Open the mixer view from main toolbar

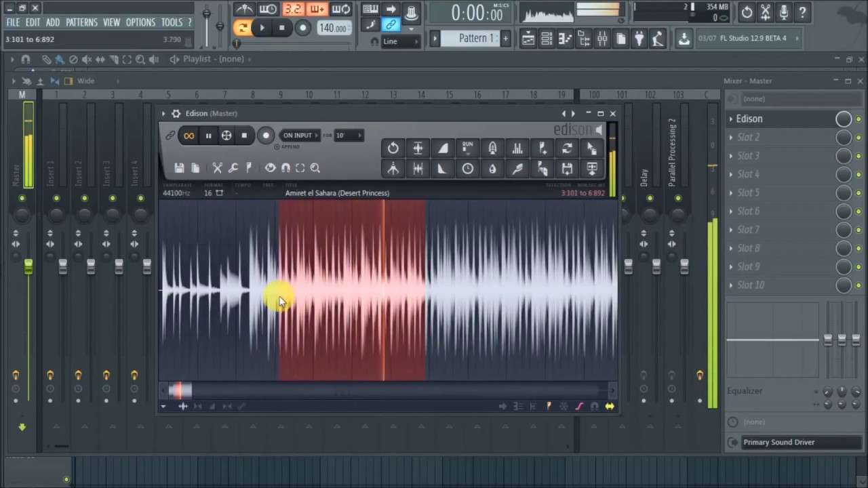pos(602,39)
